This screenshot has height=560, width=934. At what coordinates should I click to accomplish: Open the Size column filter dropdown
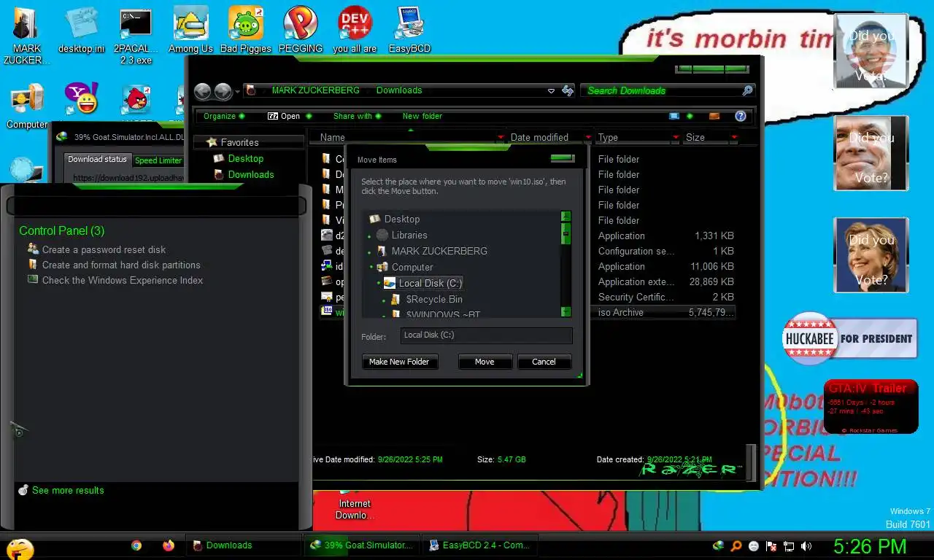click(x=734, y=137)
